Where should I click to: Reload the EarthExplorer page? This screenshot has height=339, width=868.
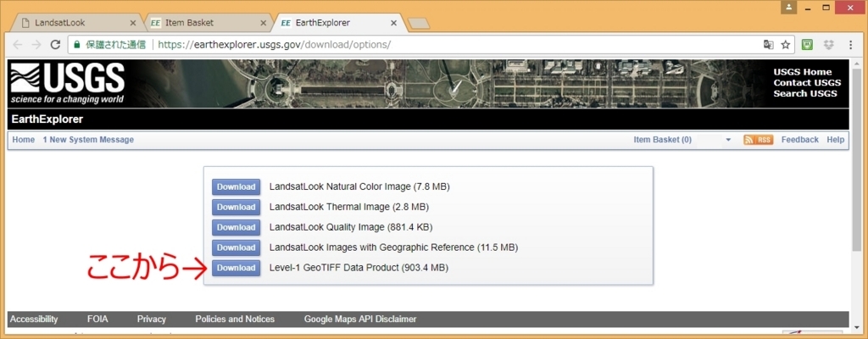click(x=55, y=45)
